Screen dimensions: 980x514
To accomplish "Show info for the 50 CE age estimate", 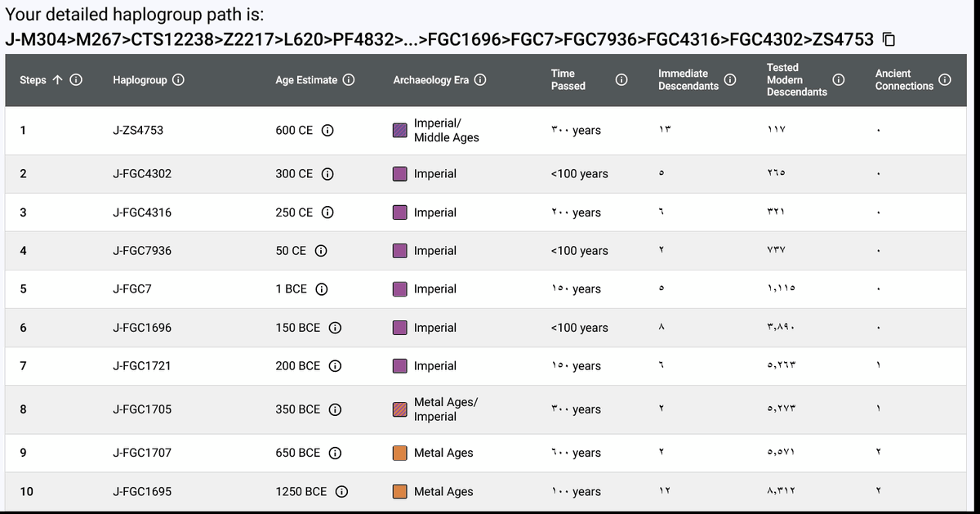I will pyautogui.click(x=321, y=251).
